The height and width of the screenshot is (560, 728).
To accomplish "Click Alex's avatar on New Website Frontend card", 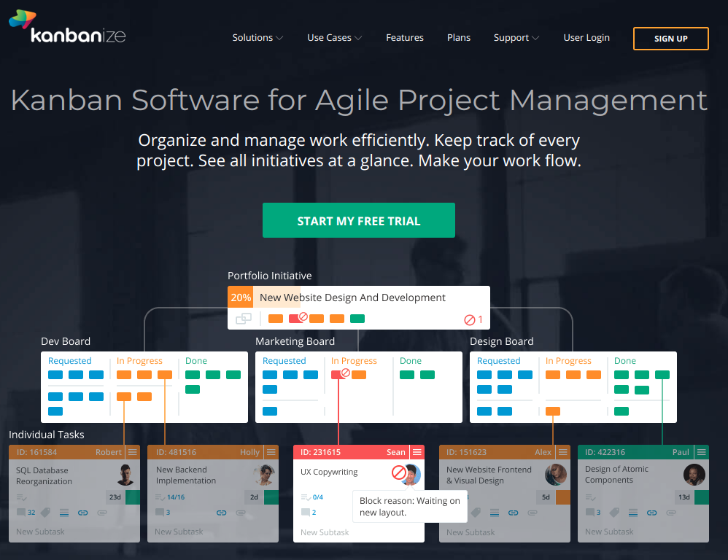I will click(x=555, y=475).
